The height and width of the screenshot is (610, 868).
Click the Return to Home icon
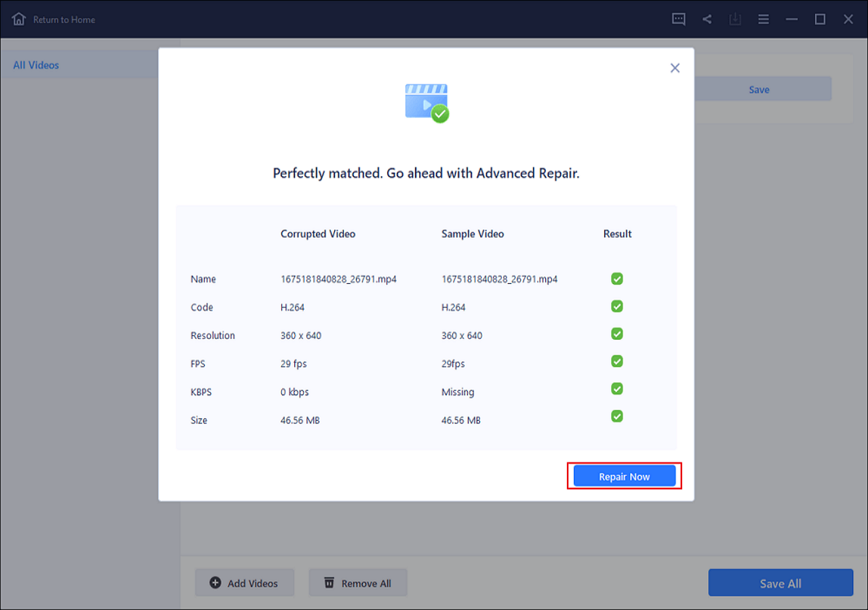click(18, 19)
